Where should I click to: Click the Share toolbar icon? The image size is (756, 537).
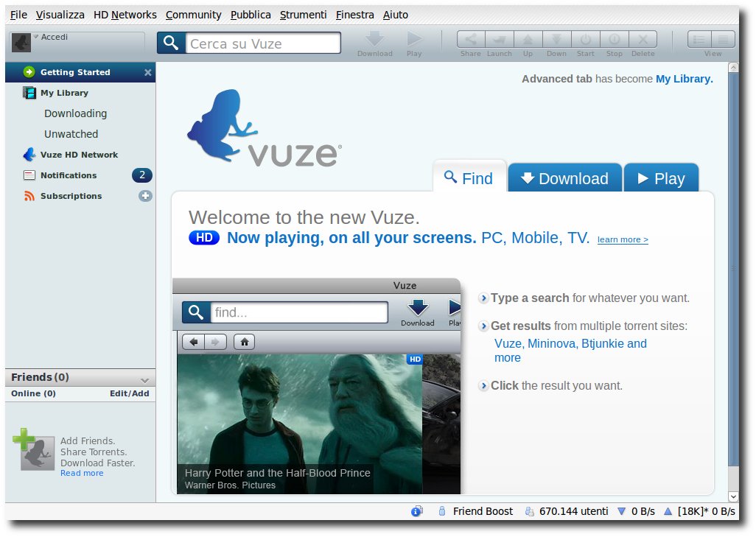tap(471, 40)
